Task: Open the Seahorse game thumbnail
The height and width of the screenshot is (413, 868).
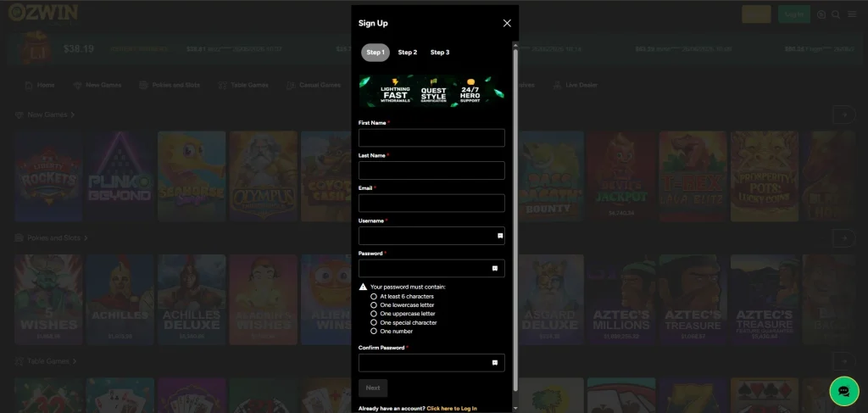Action: [192, 176]
